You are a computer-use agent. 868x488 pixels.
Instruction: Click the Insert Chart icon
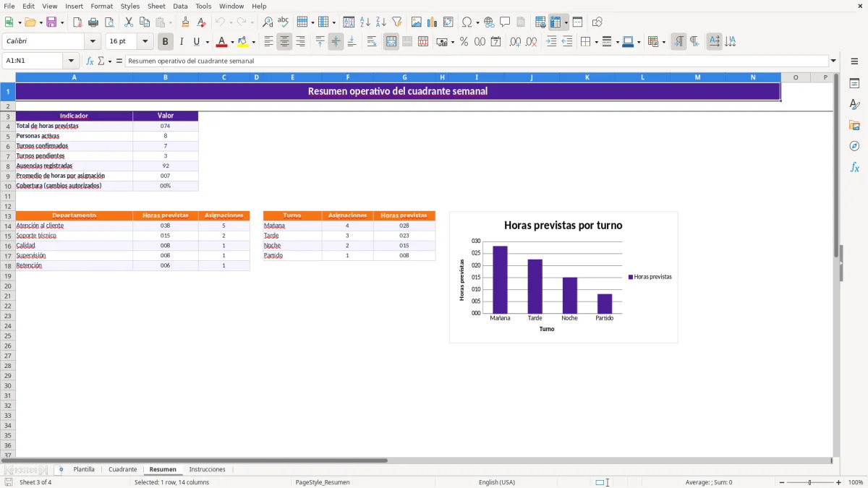pyautogui.click(x=433, y=22)
